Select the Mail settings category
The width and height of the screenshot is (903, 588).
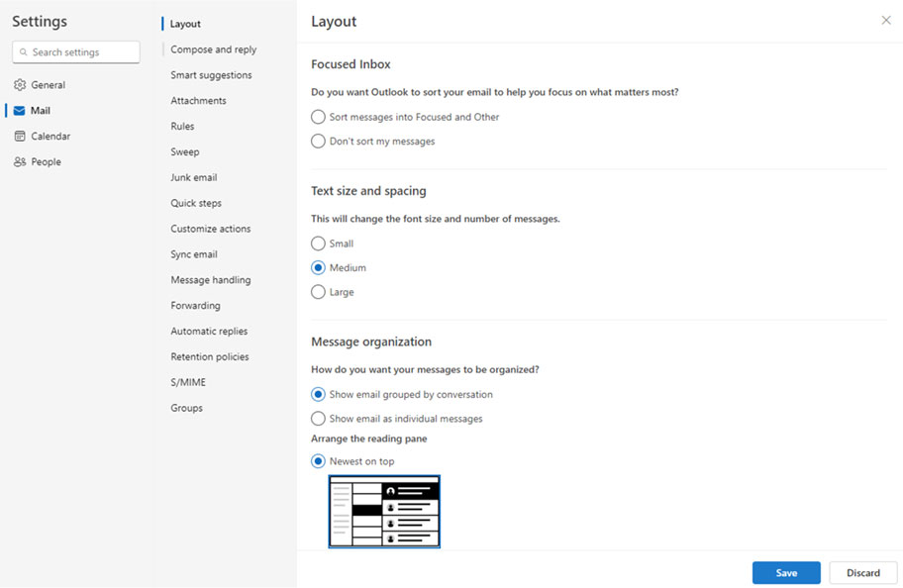pos(33,111)
